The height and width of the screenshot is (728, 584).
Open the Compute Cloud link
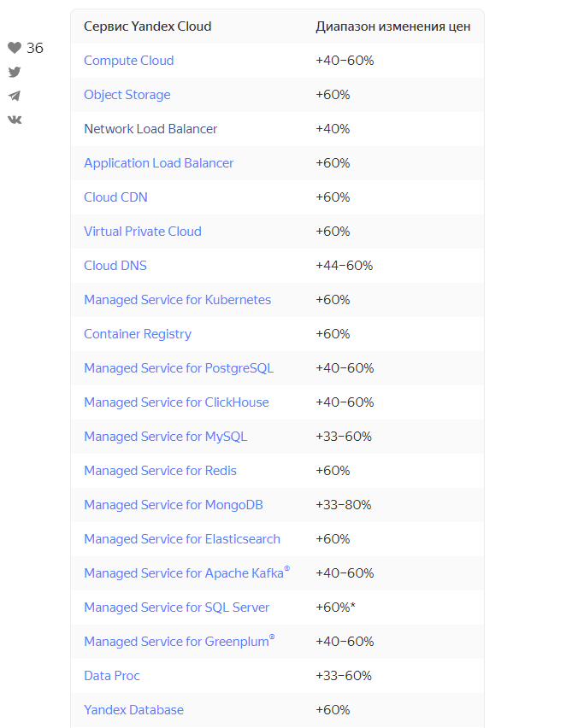point(128,61)
